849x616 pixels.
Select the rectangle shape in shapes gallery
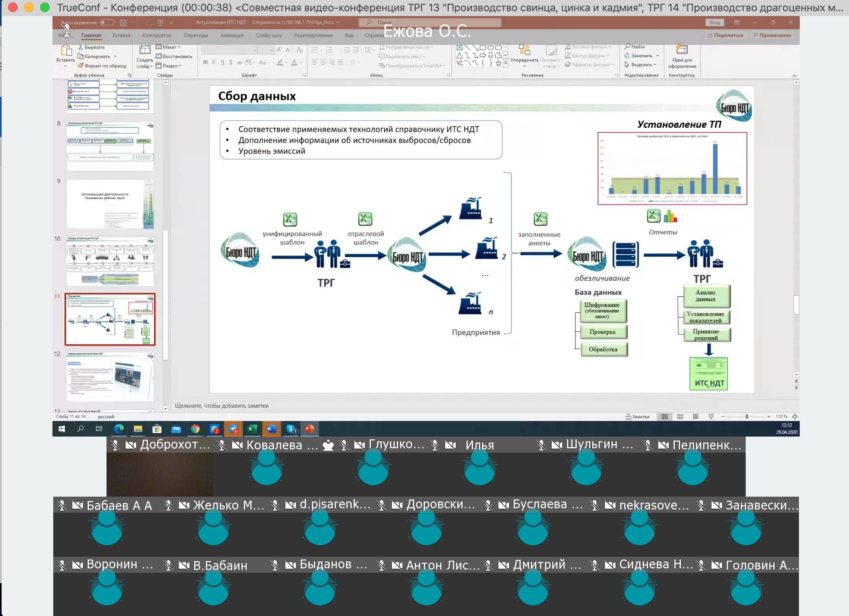tap(483, 47)
